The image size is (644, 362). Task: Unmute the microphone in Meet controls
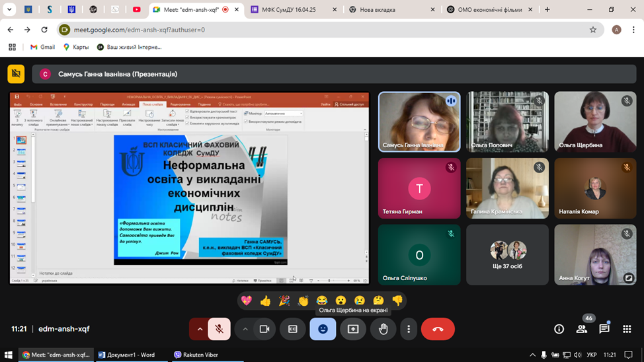220,329
